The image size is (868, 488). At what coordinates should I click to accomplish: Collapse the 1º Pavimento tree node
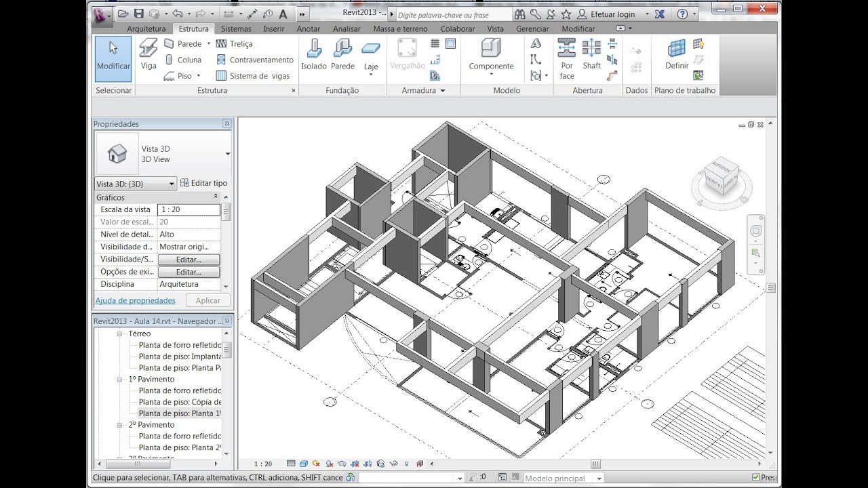point(119,380)
